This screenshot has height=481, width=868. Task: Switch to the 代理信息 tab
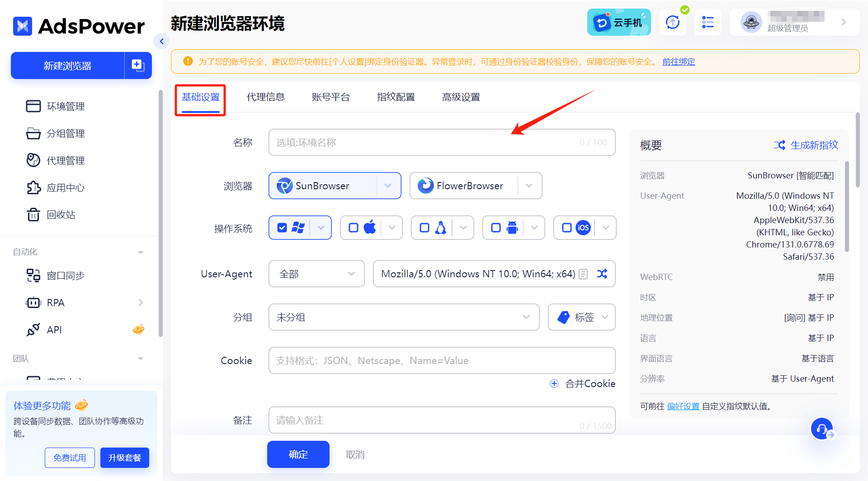pyautogui.click(x=265, y=97)
